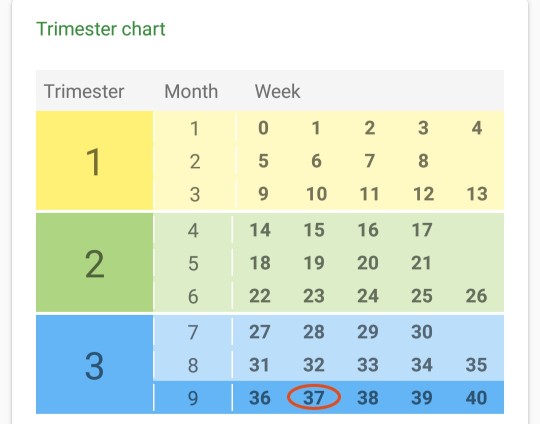This screenshot has height=424, width=540.
Task: Click the Month column header
Action: coord(191,92)
